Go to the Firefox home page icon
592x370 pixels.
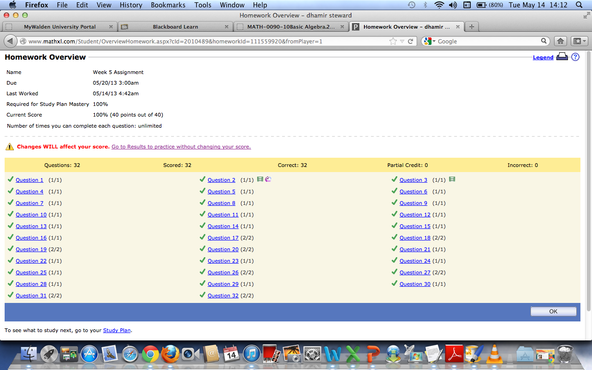[560, 41]
